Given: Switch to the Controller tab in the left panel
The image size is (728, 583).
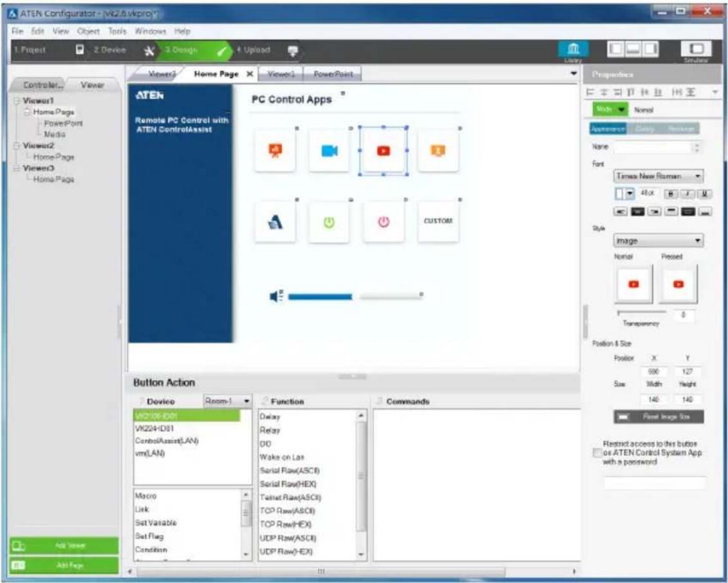Looking at the screenshot, I should click(x=42, y=85).
